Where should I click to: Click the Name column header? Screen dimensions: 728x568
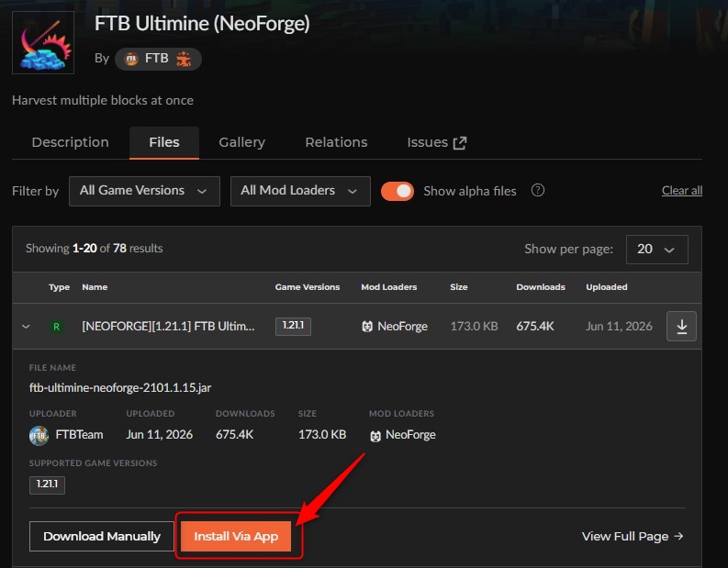pyautogui.click(x=95, y=287)
